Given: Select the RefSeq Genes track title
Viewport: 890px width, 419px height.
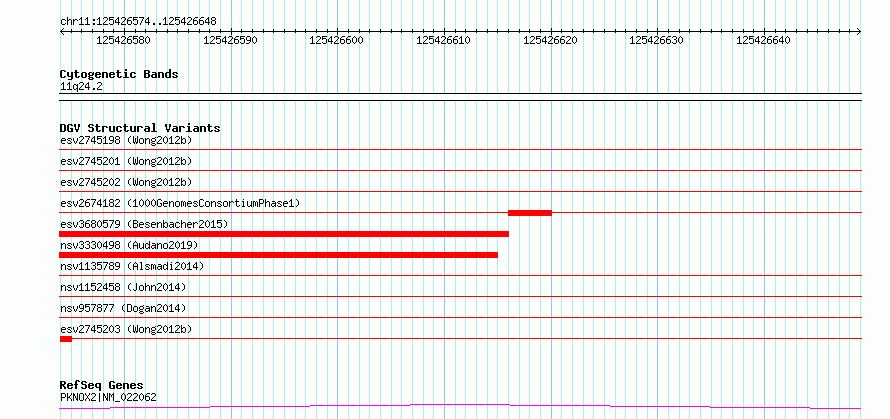Looking at the screenshot, I should pyautogui.click(x=102, y=386).
